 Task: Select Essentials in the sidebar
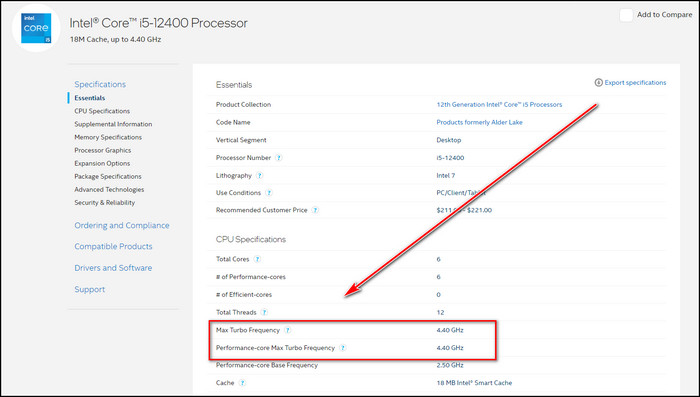point(90,98)
